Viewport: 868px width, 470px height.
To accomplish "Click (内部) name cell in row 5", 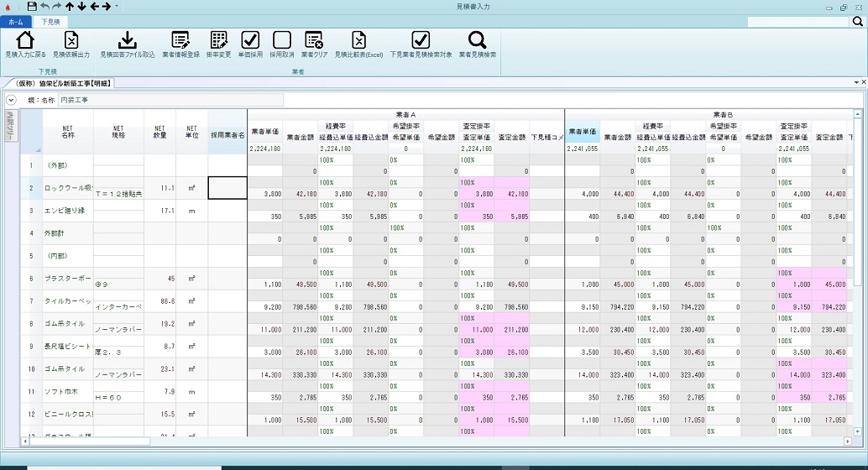I will pos(68,256).
